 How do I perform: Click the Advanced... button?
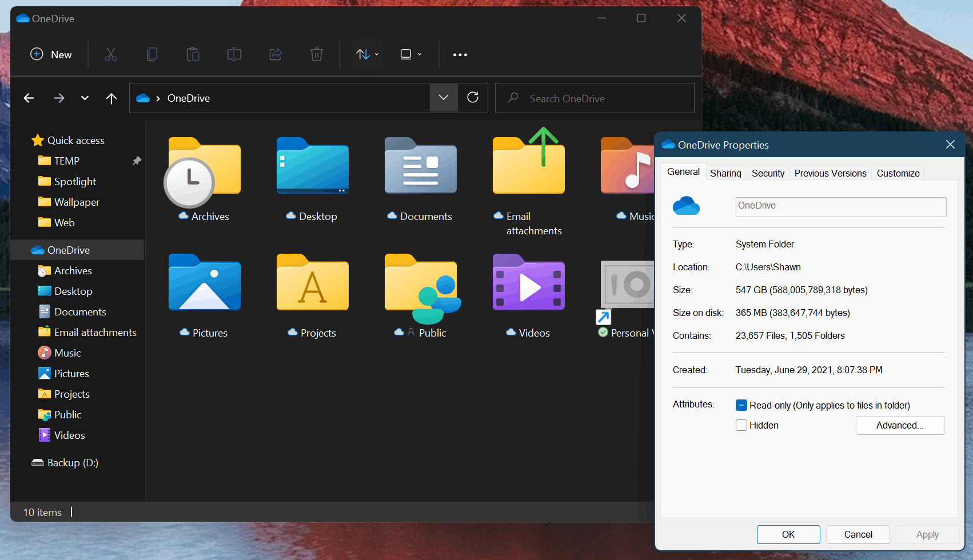[900, 425]
